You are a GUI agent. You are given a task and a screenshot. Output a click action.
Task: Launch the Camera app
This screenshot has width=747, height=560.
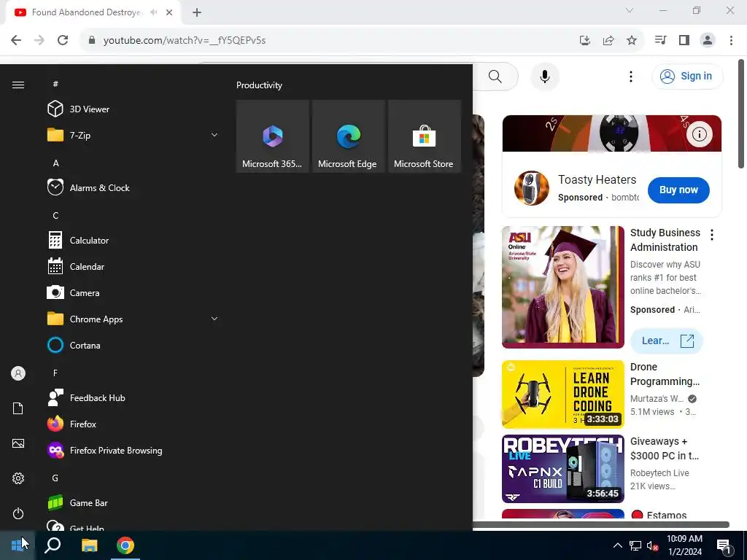133,293
